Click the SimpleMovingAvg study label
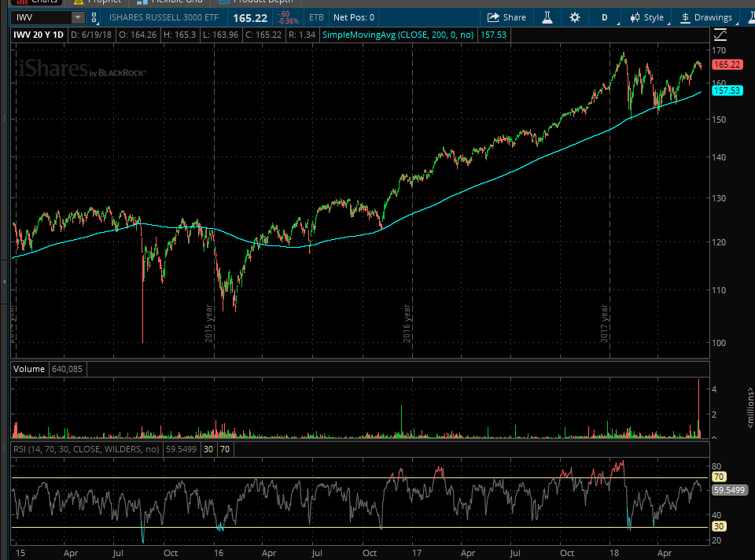This screenshot has height=560, width=755. click(x=398, y=35)
